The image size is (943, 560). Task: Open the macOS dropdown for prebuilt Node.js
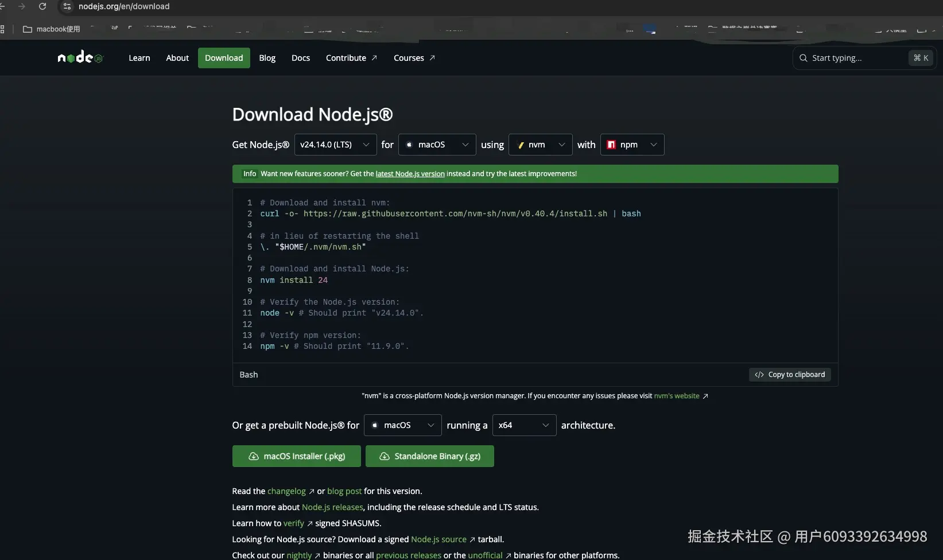point(403,425)
